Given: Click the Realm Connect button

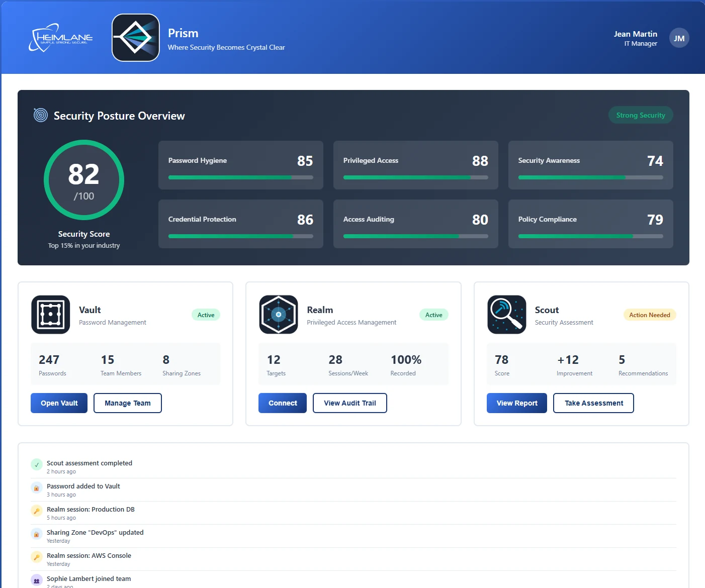Looking at the screenshot, I should click(283, 403).
